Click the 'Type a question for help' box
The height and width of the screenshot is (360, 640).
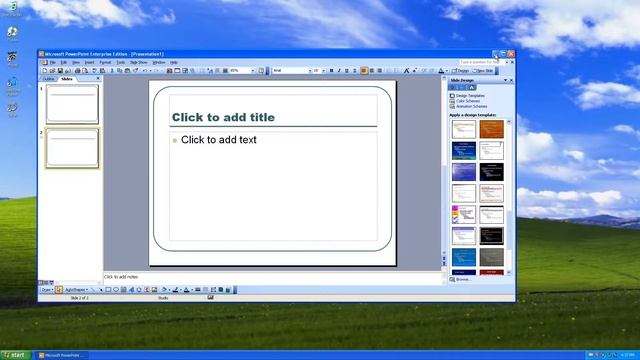[481, 62]
